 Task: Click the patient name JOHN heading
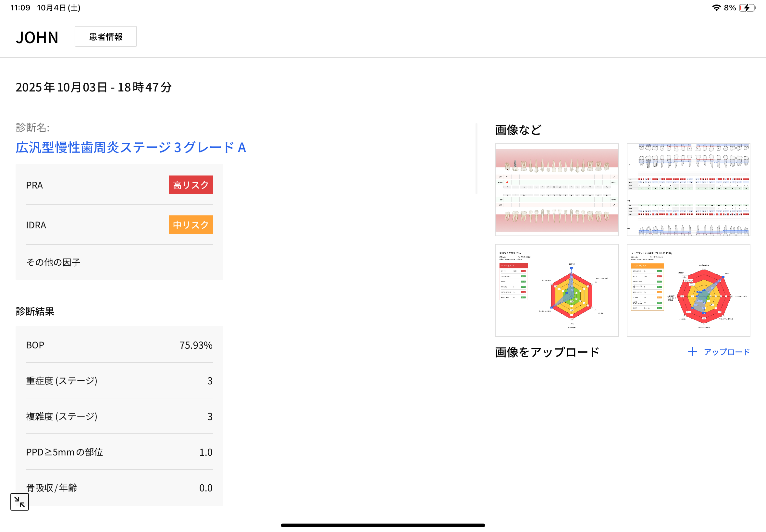pyautogui.click(x=37, y=37)
